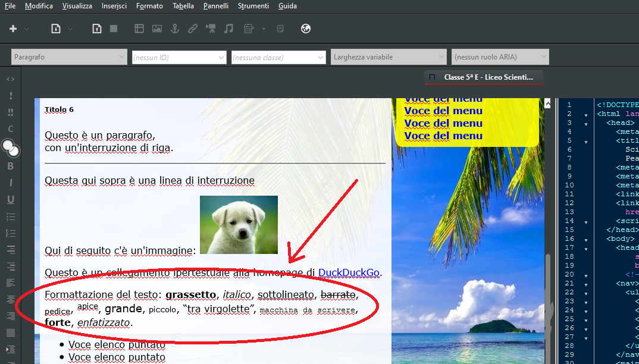
Task: Click the Insert image toolbar icon
Action: [157, 29]
